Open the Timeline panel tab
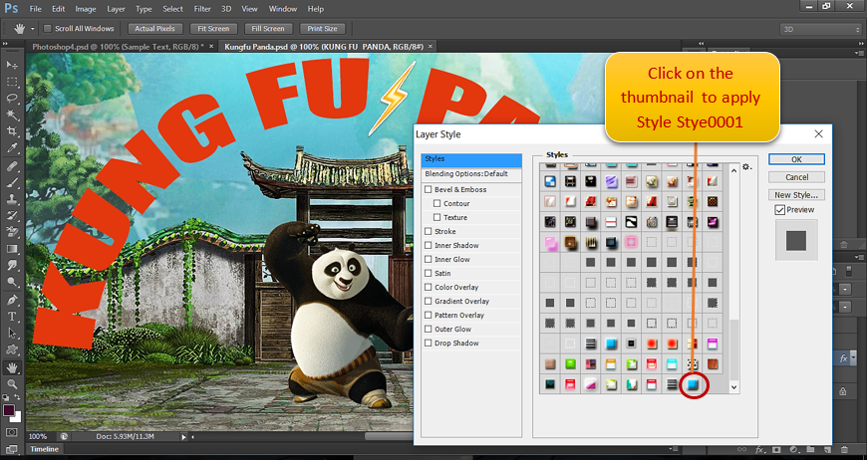Screen dimensions: 868x460 coord(44,449)
